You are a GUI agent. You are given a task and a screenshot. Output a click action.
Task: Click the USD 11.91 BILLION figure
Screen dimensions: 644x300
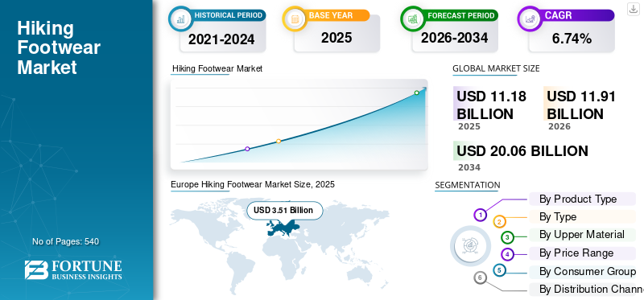tap(581, 105)
